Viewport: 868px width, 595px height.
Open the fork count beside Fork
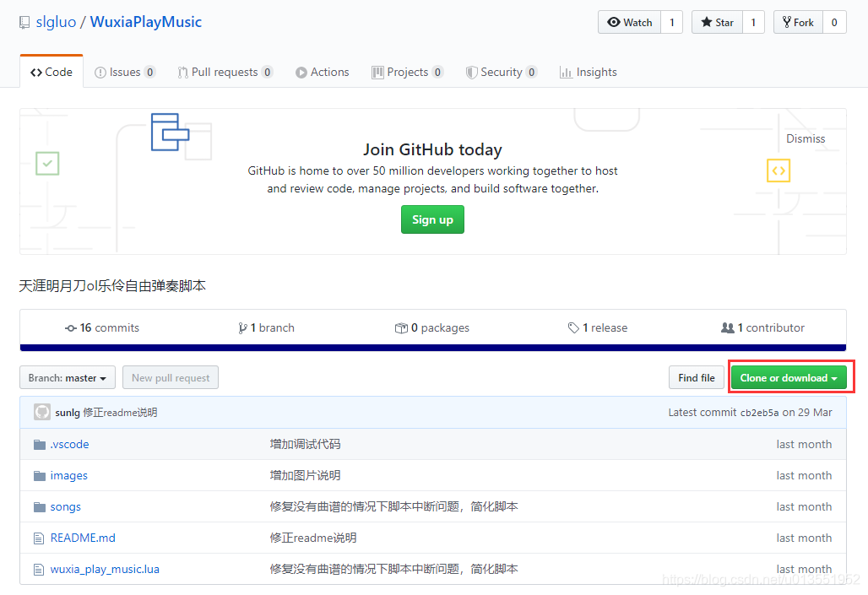tap(834, 22)
